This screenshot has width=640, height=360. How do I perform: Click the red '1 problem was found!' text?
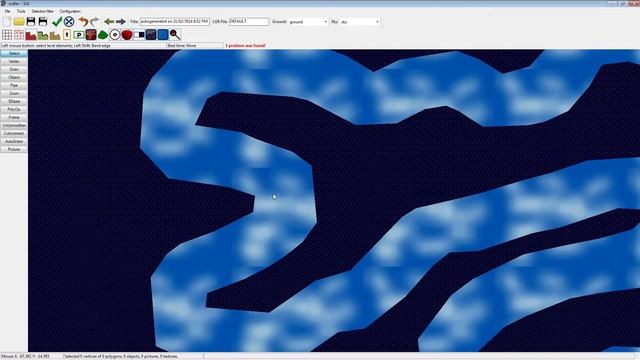(x=245, y=46)
